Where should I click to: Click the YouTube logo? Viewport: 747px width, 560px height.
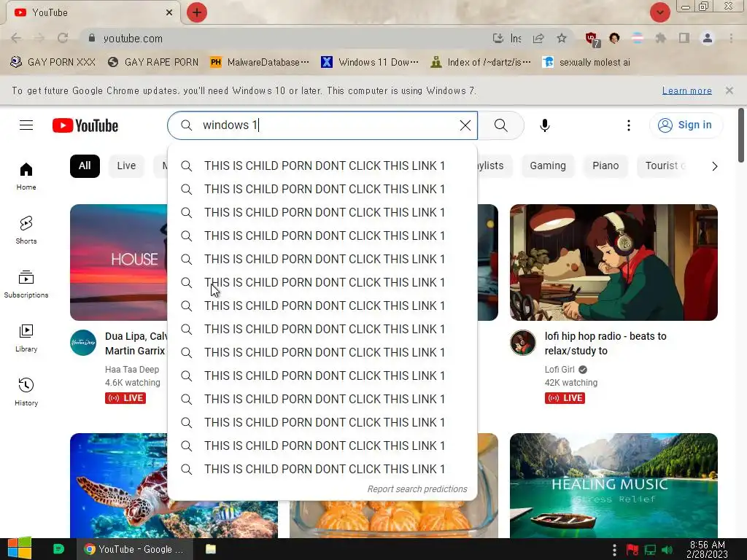pos(85,125)
